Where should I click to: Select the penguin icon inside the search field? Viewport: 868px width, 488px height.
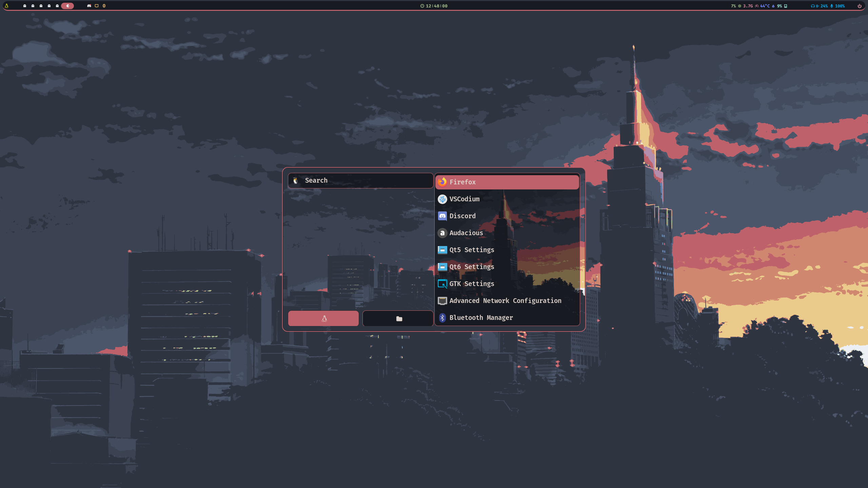(x=296, y=181)
